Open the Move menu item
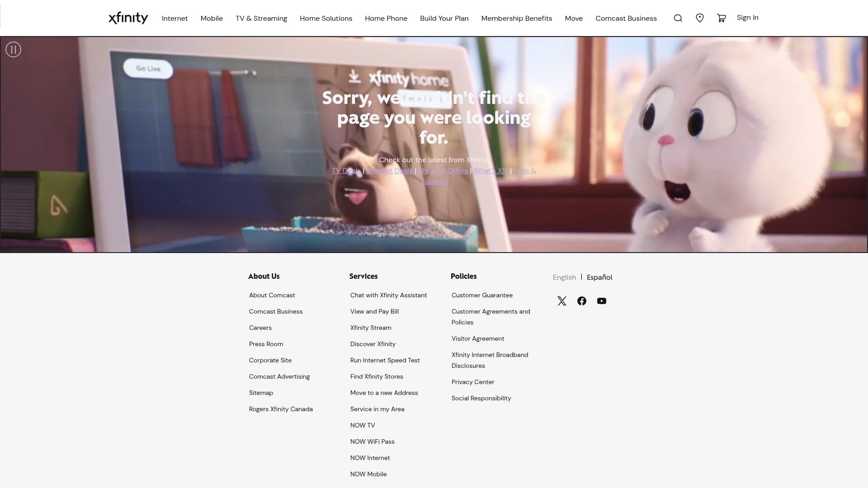Image resolution: width=868 pixels, height=488 pixels. [x=574, y=19]
